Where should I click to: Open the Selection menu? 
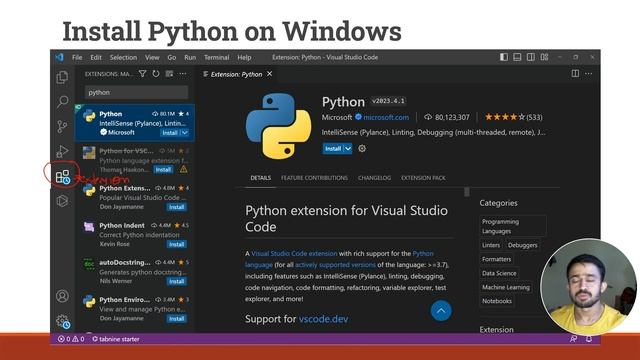123,58
